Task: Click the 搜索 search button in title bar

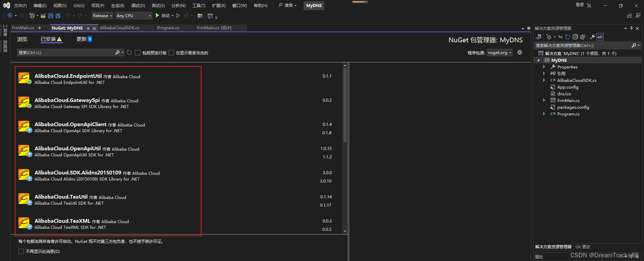Action: (x=288, y=5)
